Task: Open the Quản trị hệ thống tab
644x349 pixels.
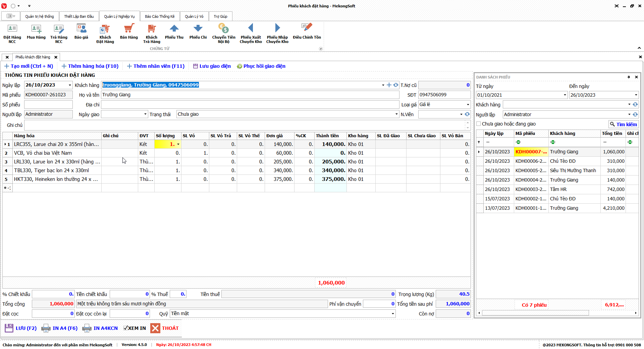Action: click(x=39, y=16)
